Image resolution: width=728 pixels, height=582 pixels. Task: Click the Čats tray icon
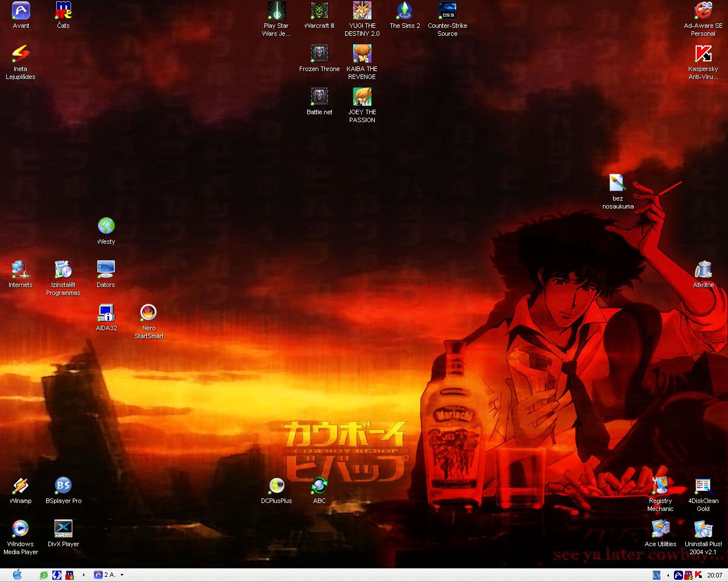[688, 575]
